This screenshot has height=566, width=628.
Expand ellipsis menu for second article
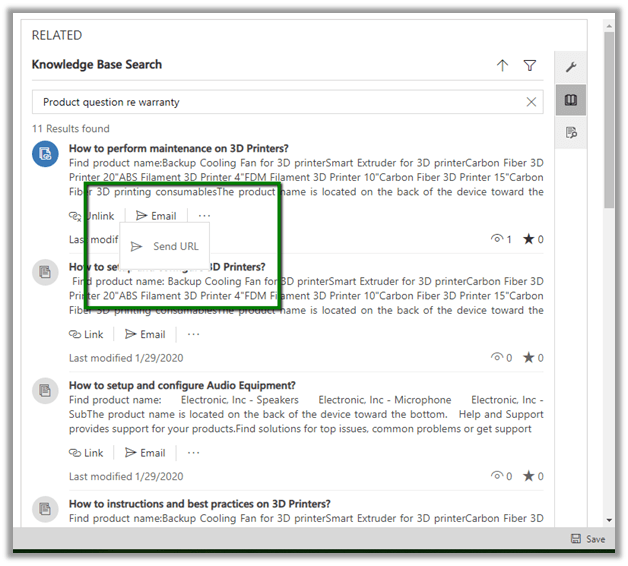[x=193, y=334]
